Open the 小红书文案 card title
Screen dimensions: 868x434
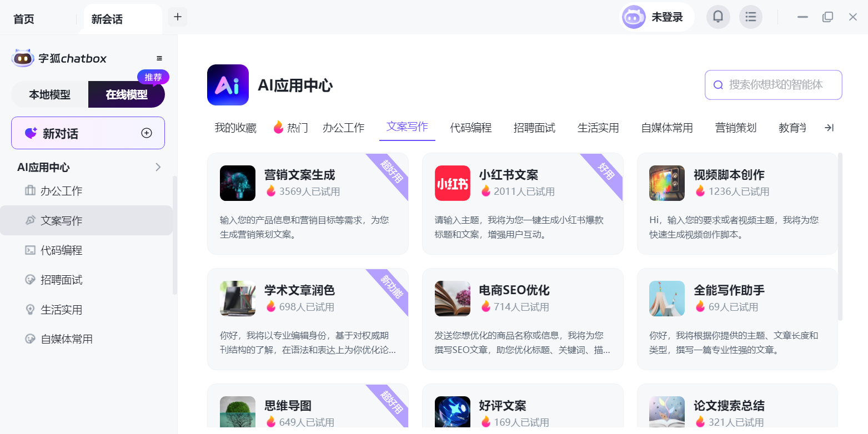509,175
